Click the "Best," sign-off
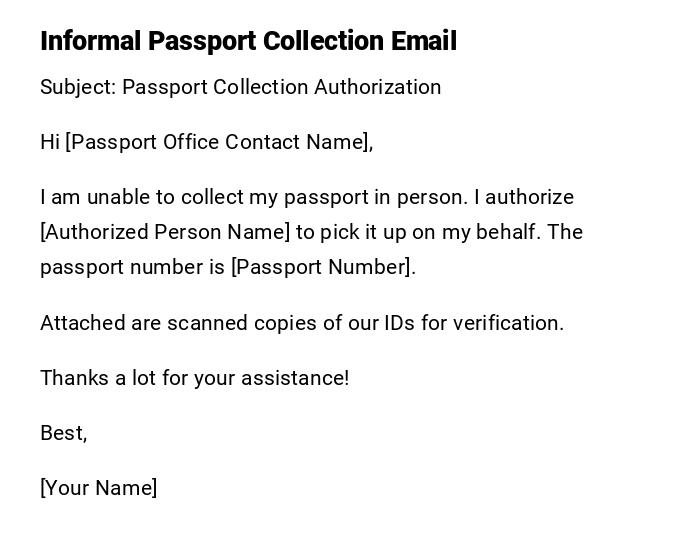 63,433
